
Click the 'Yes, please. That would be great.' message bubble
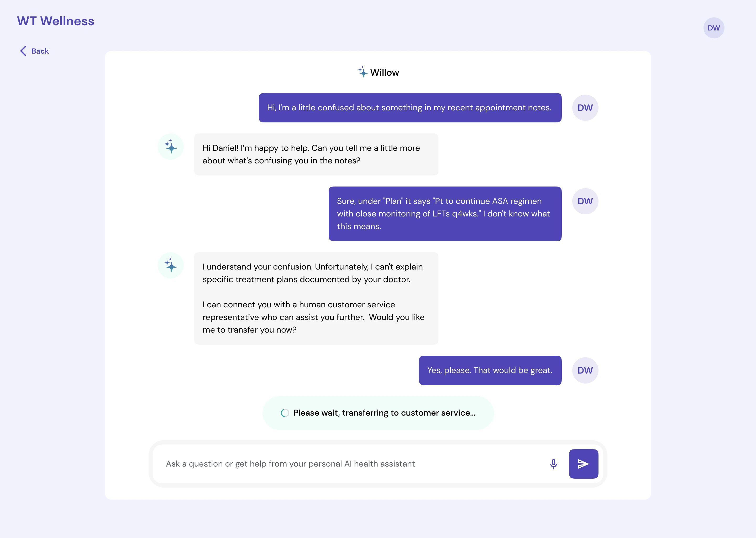pos(490,370)
